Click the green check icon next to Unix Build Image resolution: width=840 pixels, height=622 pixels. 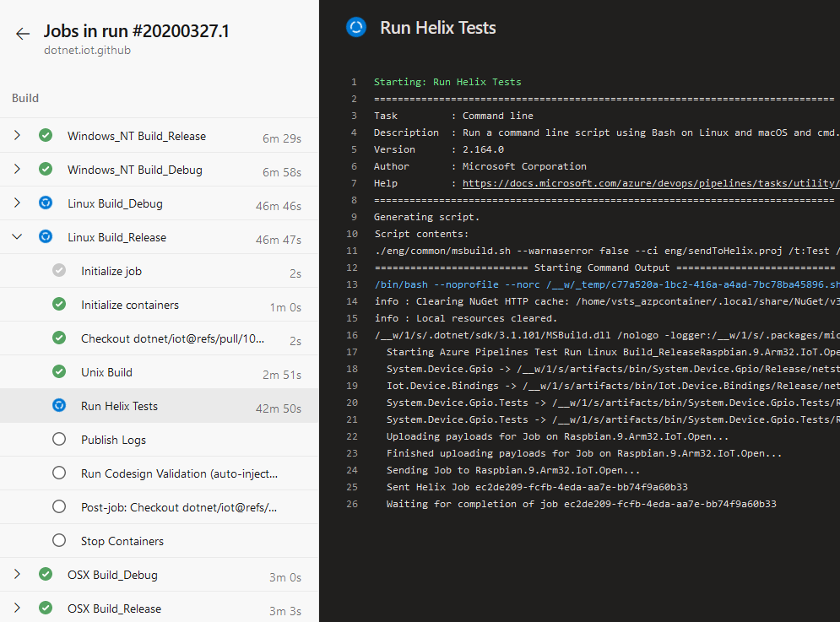[x=58, y=371]
